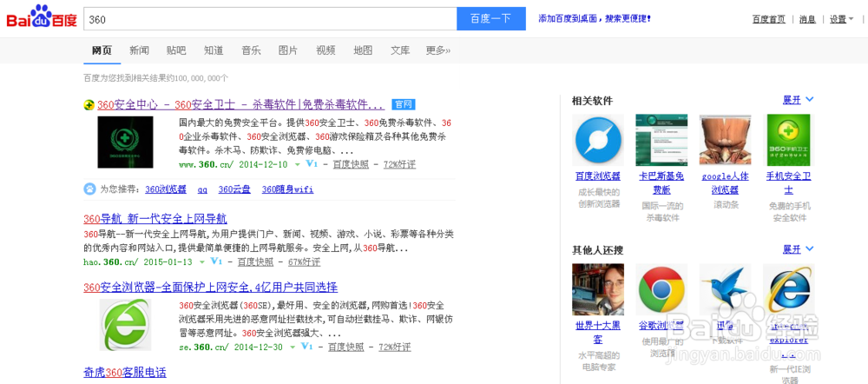
Task: Expand the 其他人还搜 section with 展开
Action: click(x=798, y=249)
